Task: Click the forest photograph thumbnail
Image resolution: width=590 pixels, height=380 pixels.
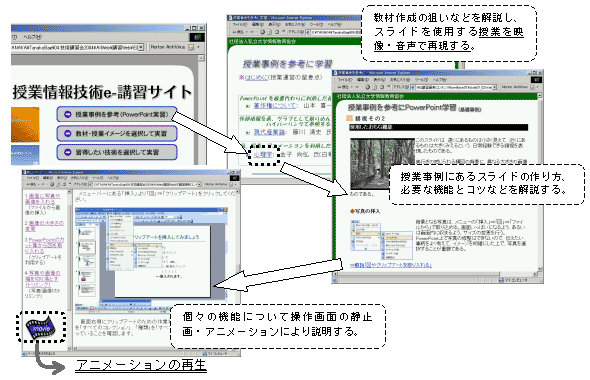Action: click(x=382, y=164)
